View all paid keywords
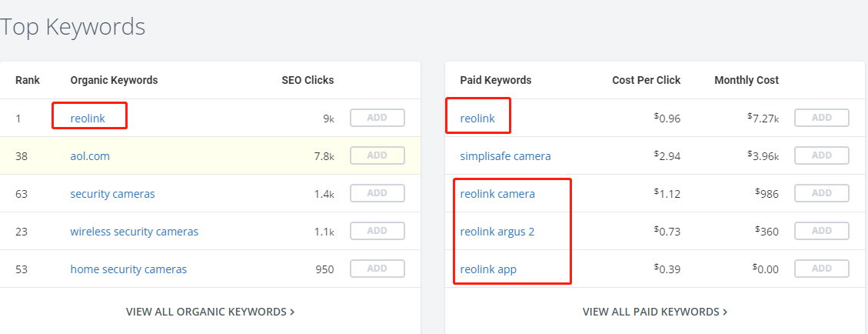Image resolution: width=868 pixels, height=334 pixels. click(655, 312)
